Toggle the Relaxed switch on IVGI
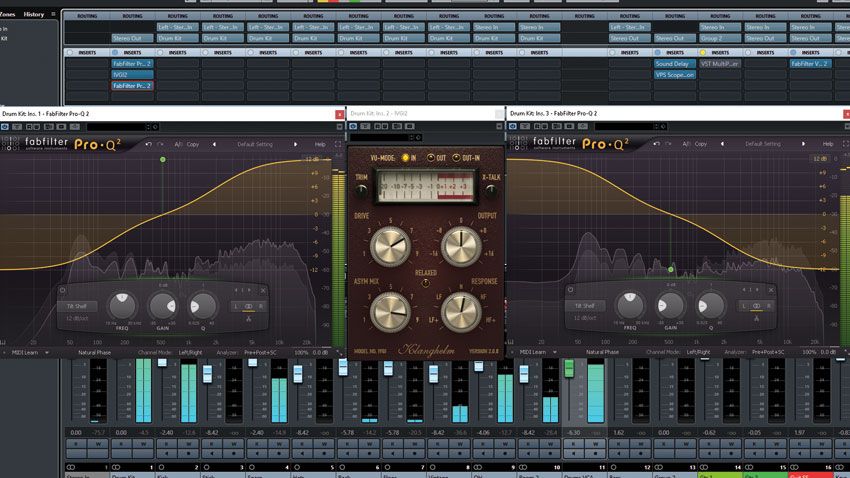This screenshot has height=478, width=850. tap(424, 281)
